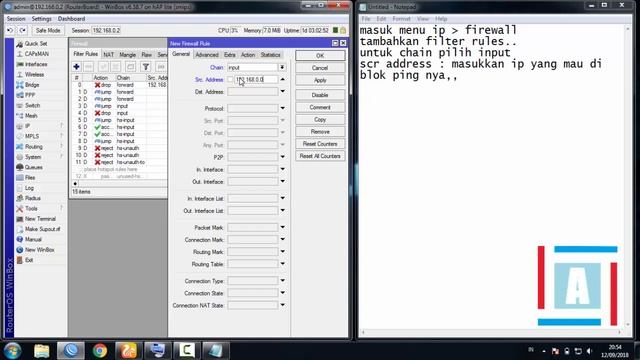
Task: Click the Windows Start orb
Action: tap(12, 351)
